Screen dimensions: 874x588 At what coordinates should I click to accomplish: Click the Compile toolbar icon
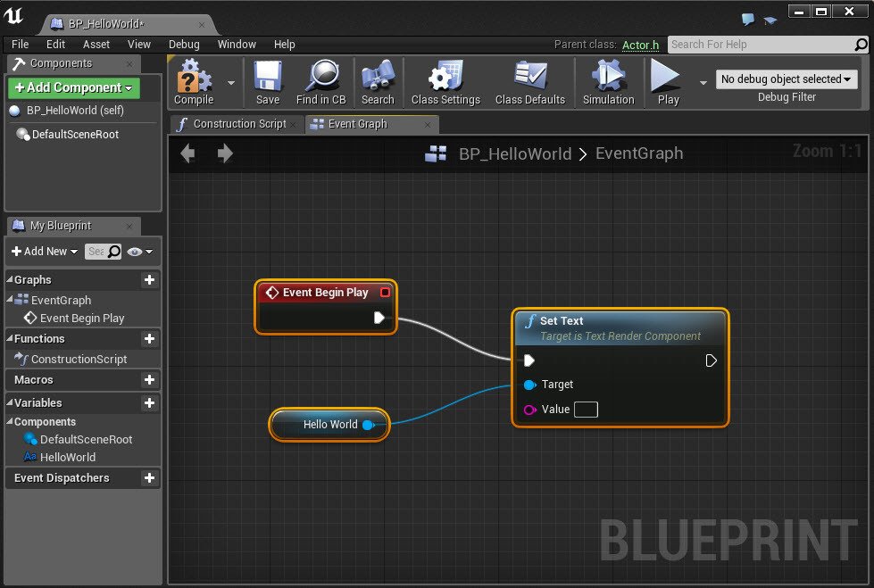coord(194,78)
